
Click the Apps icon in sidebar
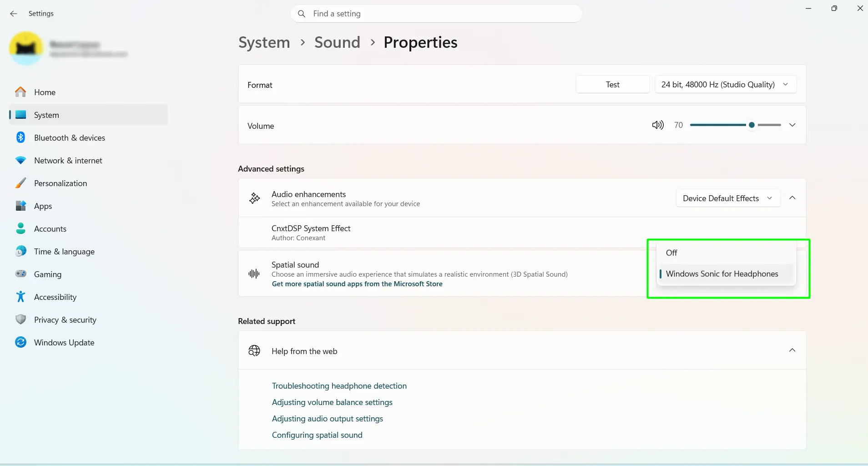tap(20, 206)
